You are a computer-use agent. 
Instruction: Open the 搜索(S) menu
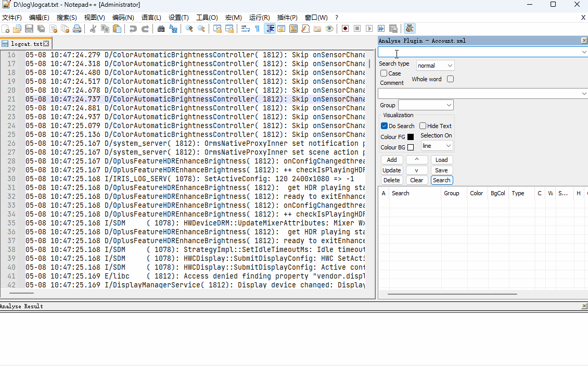pyautogui.click(x=67, y=18)
